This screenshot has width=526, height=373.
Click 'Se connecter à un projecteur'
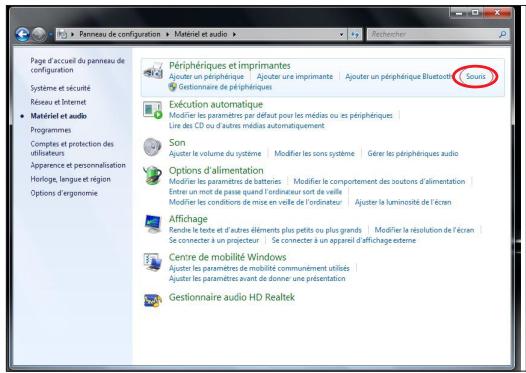point(214,241)
